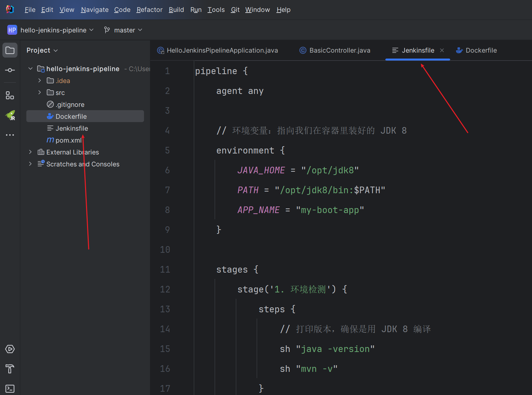This screenshot has height=395, width=532.
Task: Open the Services run tool window icon
Action: [x=10, y=349]
